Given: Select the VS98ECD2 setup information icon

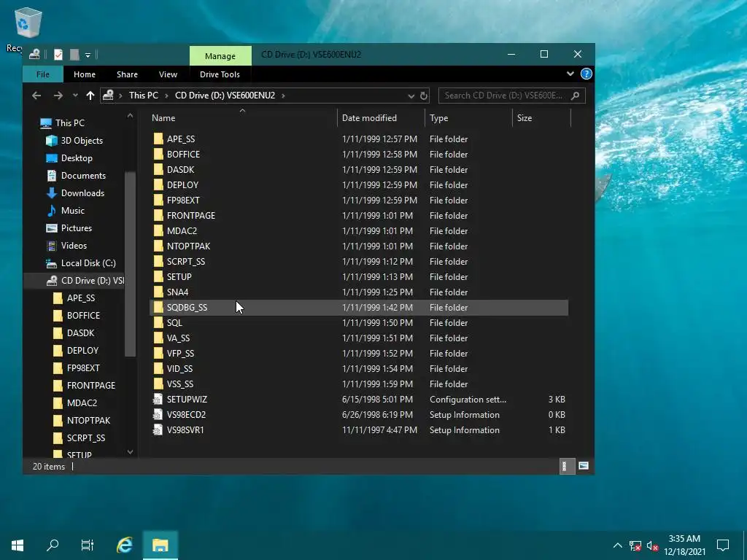Looking at the screenshot, I should [158, 414].
